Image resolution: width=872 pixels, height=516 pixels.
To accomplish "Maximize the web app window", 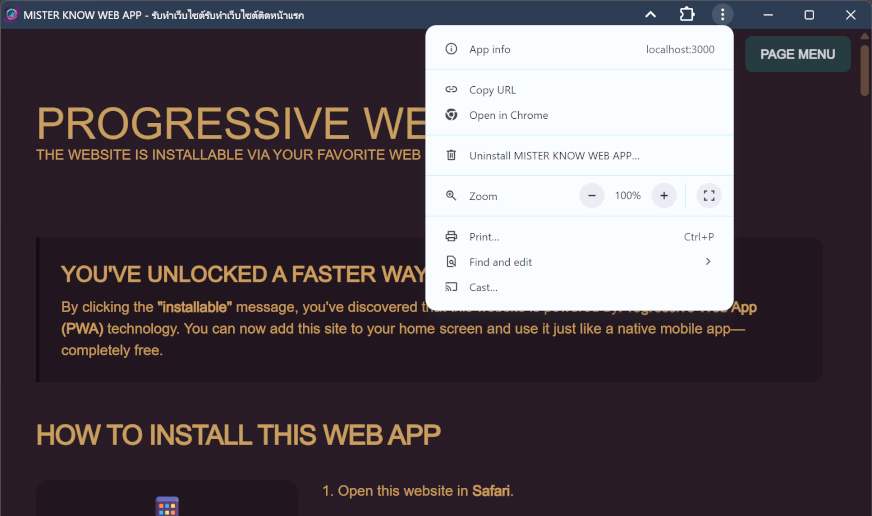I will pos(809,15).
